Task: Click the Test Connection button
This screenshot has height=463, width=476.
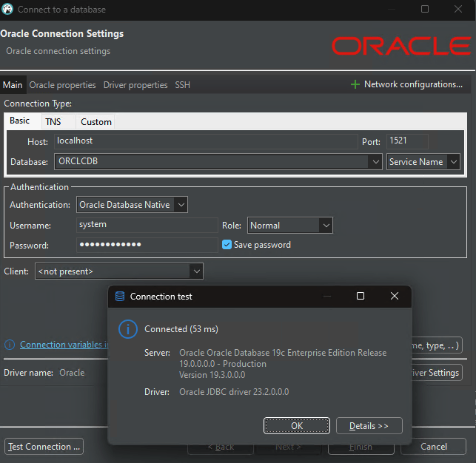Action: tap(44, 447)
